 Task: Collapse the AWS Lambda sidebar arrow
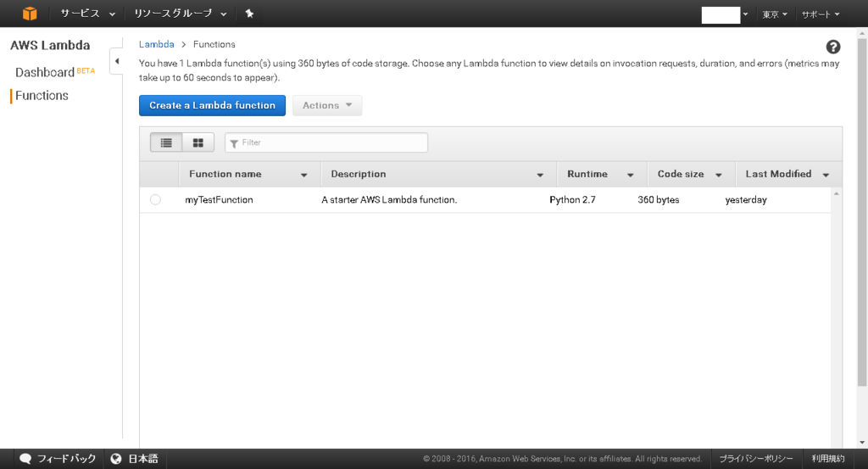(x=116, y=61)
